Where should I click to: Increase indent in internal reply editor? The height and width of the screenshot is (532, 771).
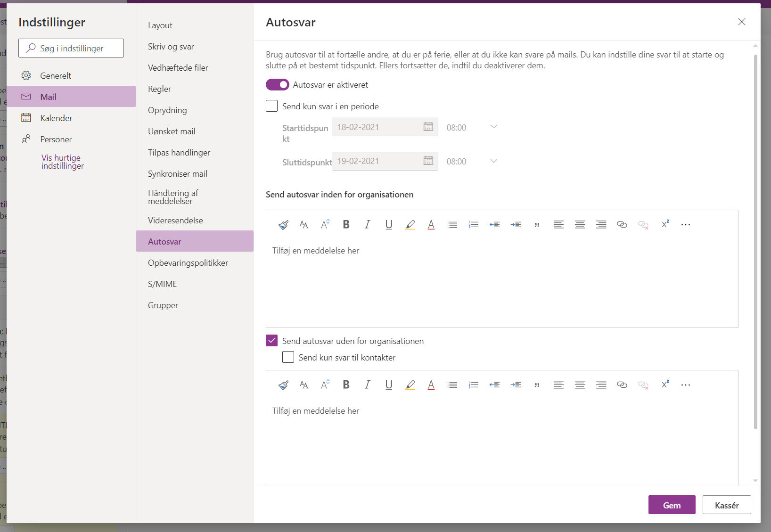[x=516, y=225]
